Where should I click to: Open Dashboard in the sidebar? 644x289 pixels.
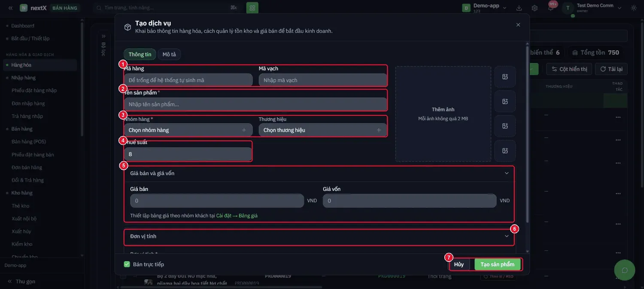pos(23,26)
